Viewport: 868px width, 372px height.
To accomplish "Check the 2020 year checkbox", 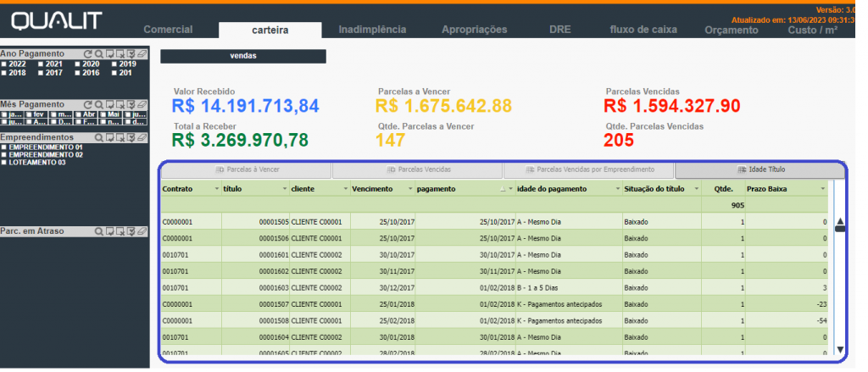I will pos(77,64).
